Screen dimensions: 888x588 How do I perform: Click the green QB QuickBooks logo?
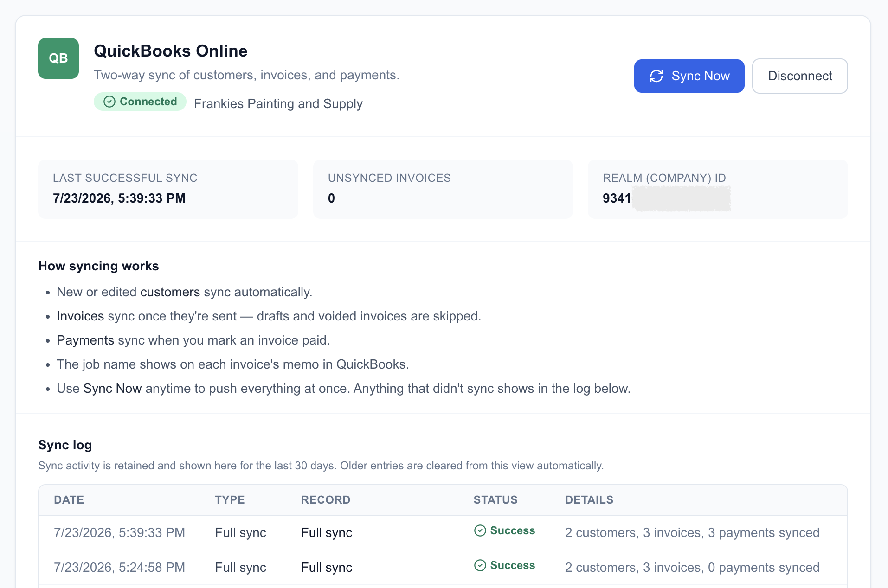pos(58,58)
